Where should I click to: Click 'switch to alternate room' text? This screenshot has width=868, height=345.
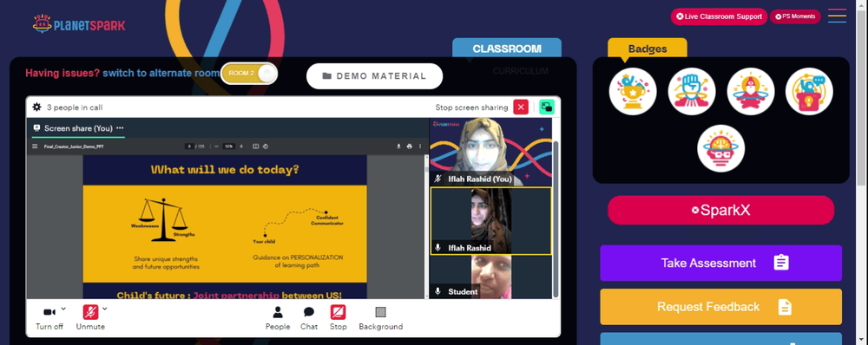point(161,73)
